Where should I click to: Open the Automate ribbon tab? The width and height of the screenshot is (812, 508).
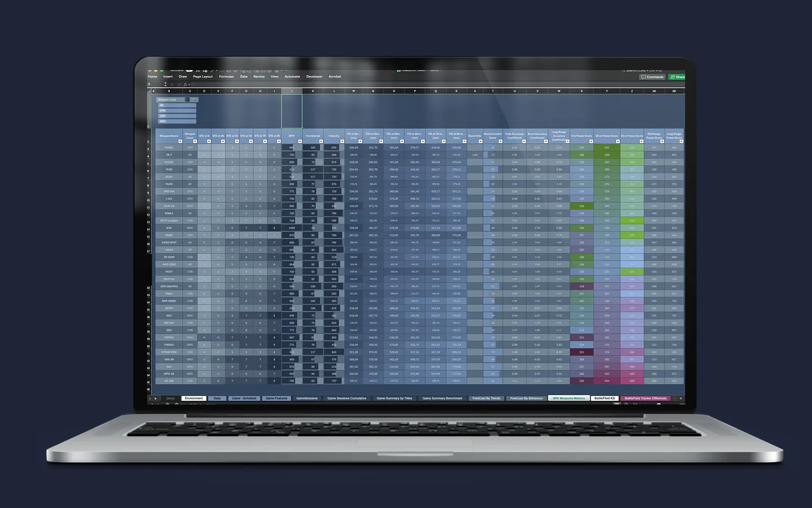[292, 77]
